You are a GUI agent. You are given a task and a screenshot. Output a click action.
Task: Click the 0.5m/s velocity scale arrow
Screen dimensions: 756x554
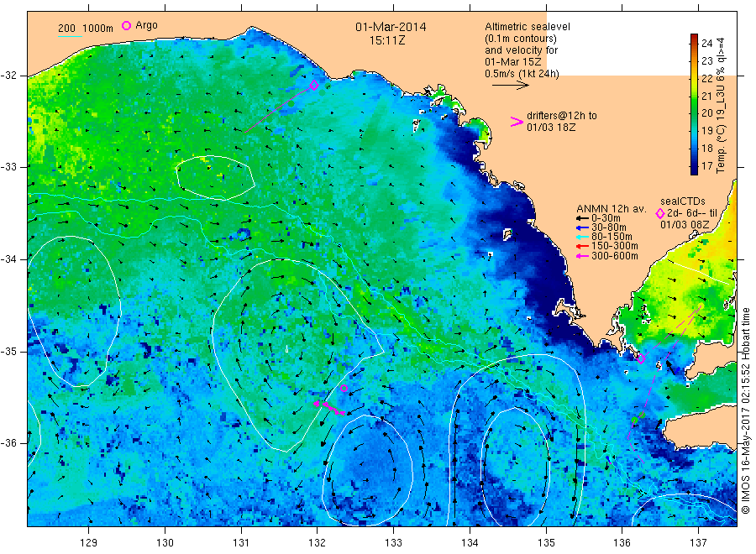511,86
